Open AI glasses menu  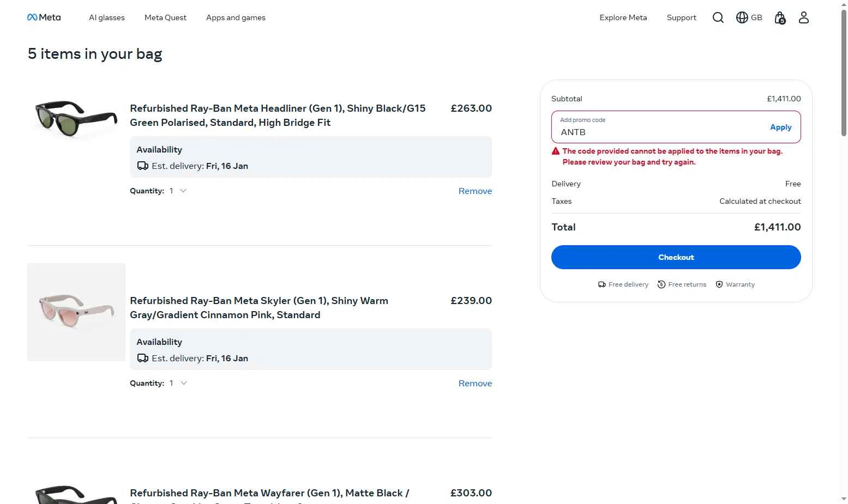point(107,17)
